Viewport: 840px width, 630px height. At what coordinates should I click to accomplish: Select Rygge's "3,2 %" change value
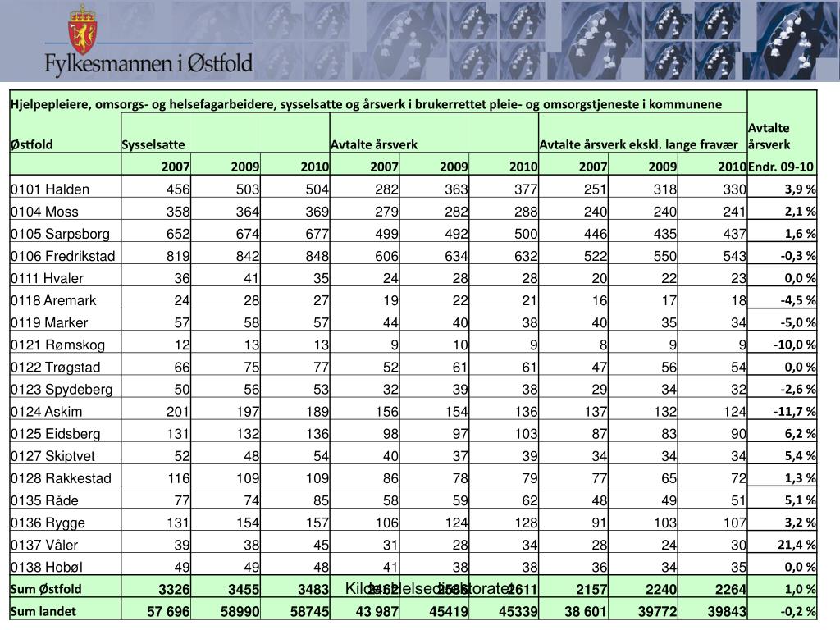[x=801, y=523]
